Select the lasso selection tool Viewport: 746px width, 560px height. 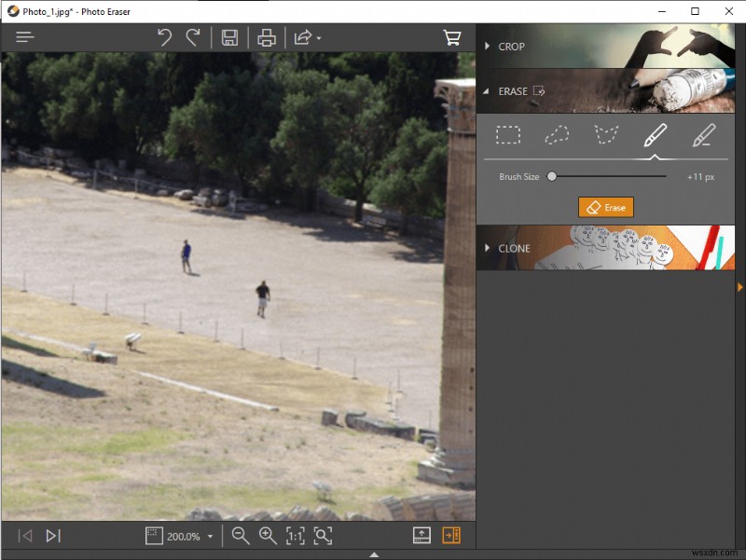559,135
